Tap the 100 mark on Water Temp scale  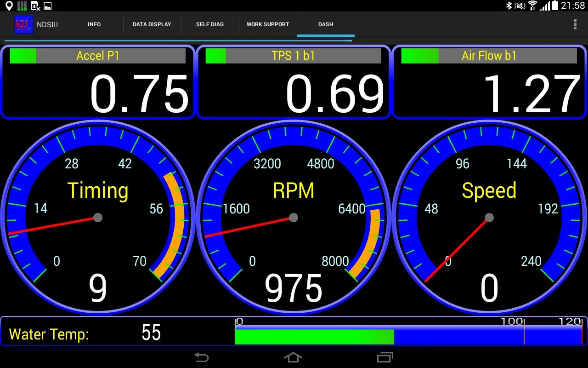tap(513, 322)
